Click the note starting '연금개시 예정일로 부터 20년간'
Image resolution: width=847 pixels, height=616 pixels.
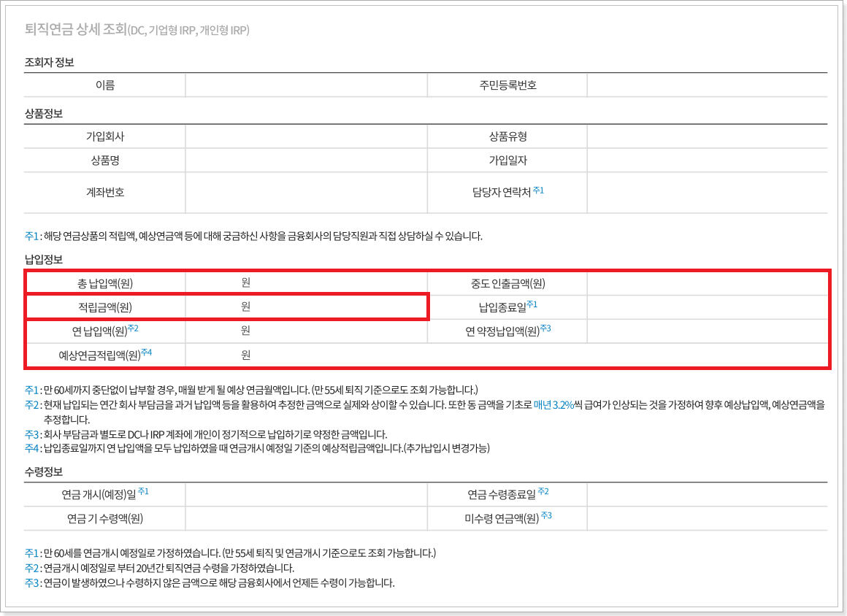[x=169, y=568]
